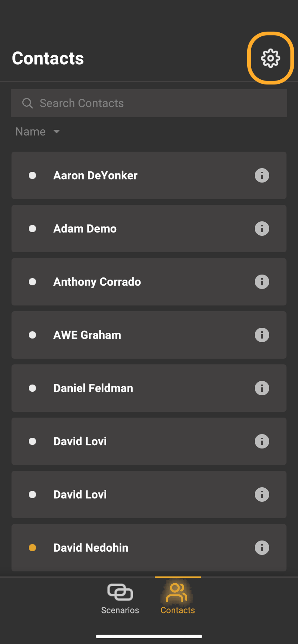View info for Daniel Feldman
Viewport: 298px width, 644px height.
click(x=262, y=388)
